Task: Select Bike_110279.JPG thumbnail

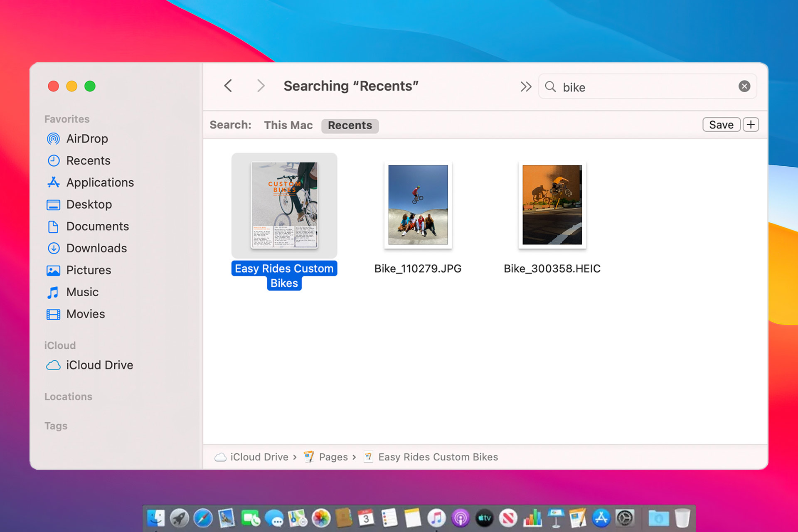Action: [417, 205]
